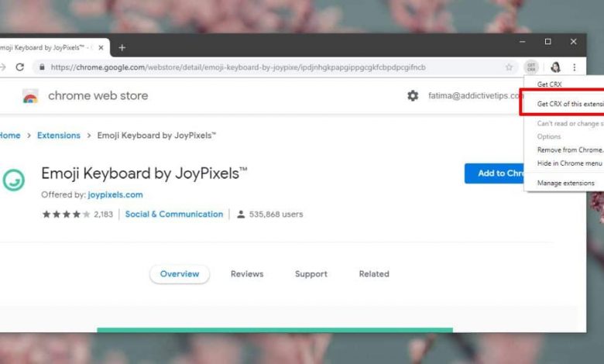604x364 pixels.
Task: Click the user profile avatar icon
Action: pyautogui.click(x=554, y=67)
